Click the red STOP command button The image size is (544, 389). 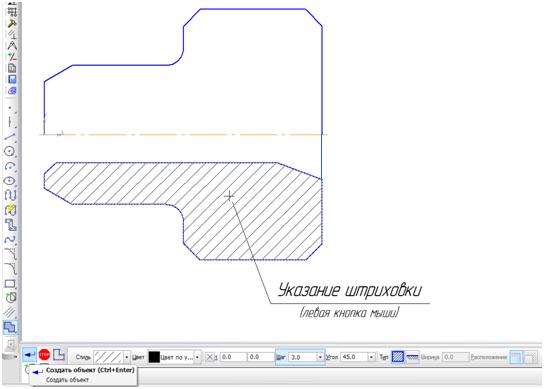click(44, 355)
